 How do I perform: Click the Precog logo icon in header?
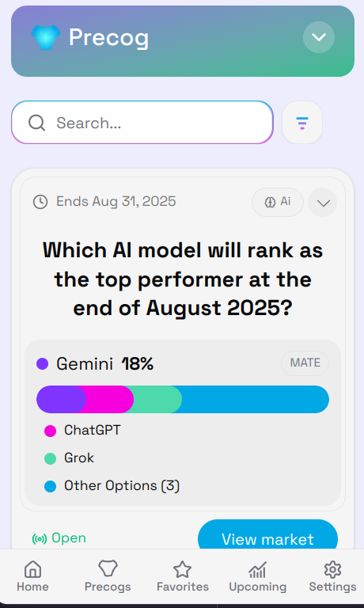click(45, 37)
